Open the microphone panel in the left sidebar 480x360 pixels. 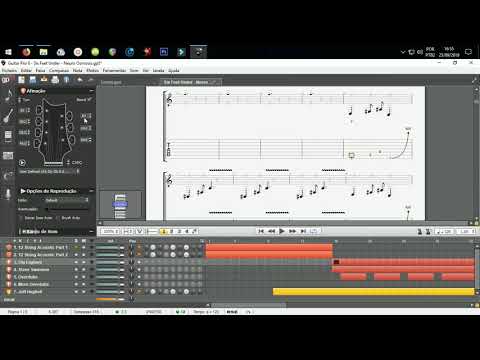[8, 194]
